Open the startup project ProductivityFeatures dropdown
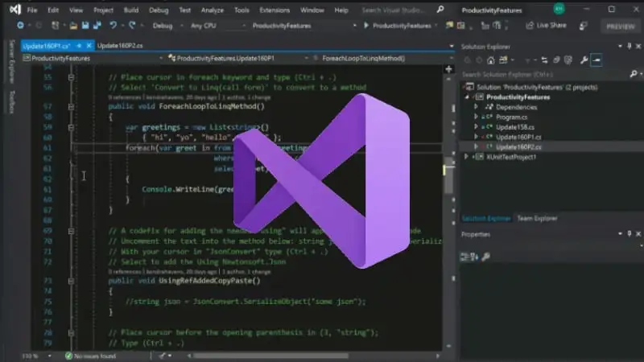Screen dimensions: 644x362 (304, 26)
